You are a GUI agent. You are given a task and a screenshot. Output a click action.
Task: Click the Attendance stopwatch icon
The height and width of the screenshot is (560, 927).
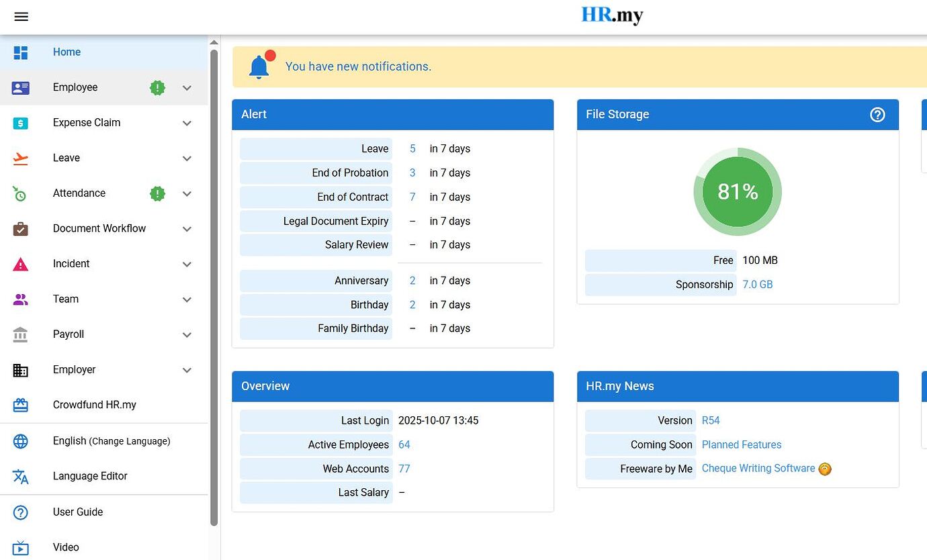20,193
